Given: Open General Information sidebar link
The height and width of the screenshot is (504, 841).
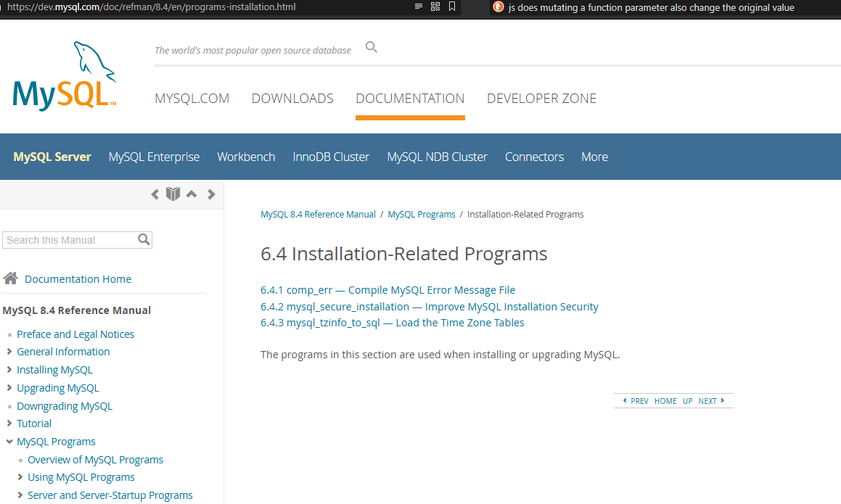Looking at the screenshot, I should pos(63,352).
